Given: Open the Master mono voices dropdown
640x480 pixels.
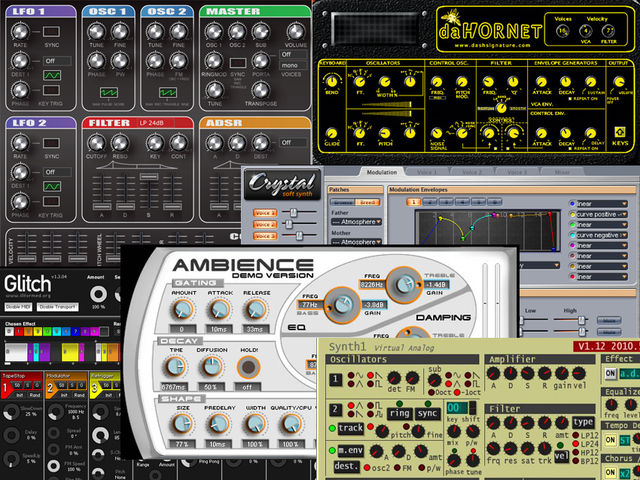Looking at the screenshot, I should point(293,65).
